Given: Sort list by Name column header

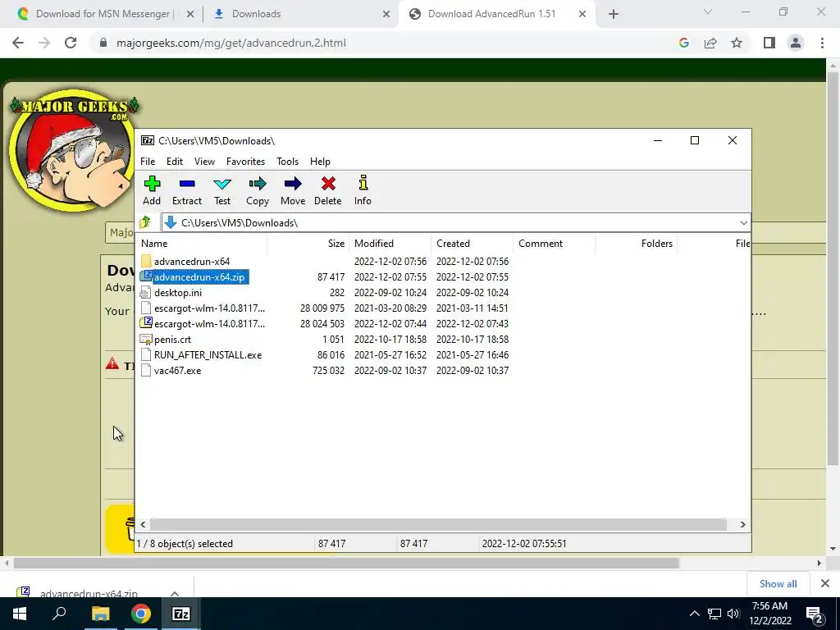Looking at the screenshot, I should tap(201, 243).
